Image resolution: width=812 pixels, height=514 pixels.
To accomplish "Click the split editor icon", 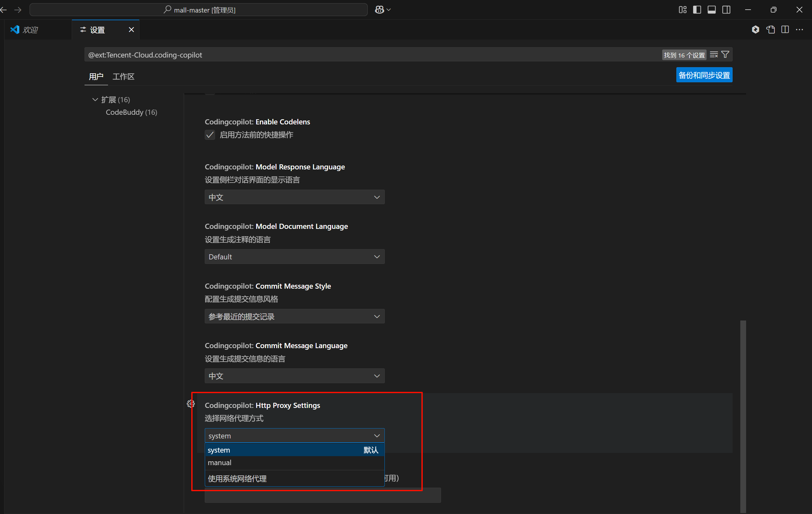I will click(785, 30).
